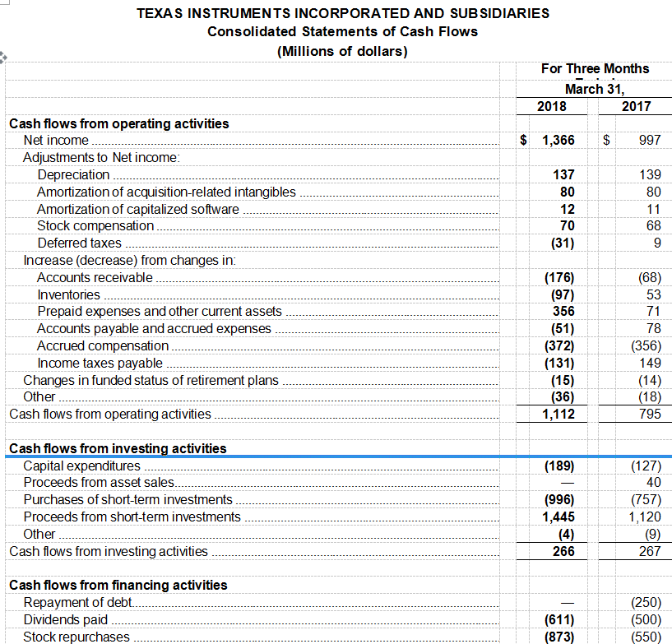Click 'Cash flows from operating activities' total row label
Screen dimensions: 672x644
(x=110, y=414)
